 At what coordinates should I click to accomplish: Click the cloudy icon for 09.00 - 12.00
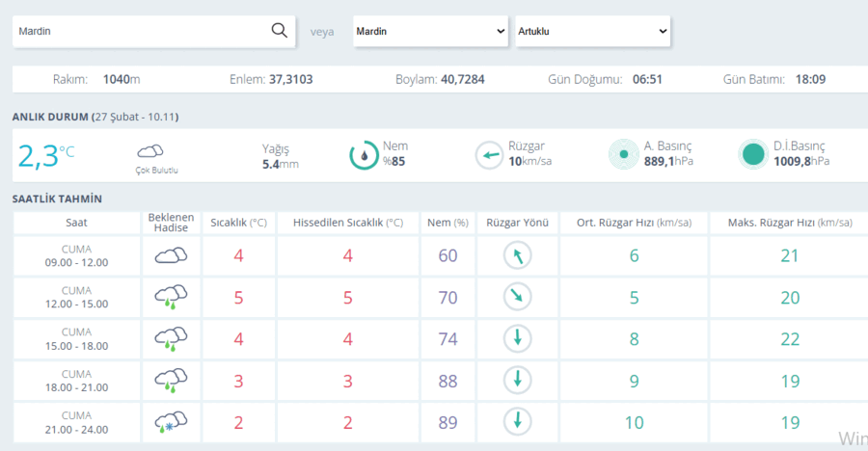pos(171,255)
